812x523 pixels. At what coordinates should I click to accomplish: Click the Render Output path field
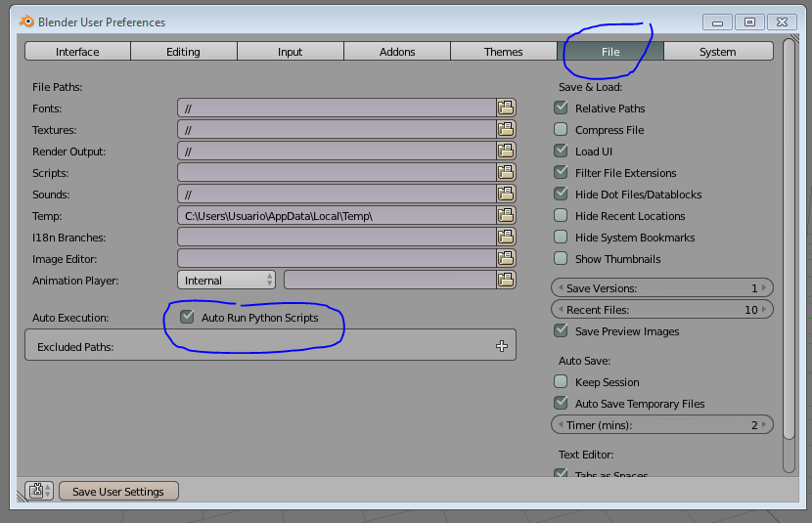pos(337,152)
